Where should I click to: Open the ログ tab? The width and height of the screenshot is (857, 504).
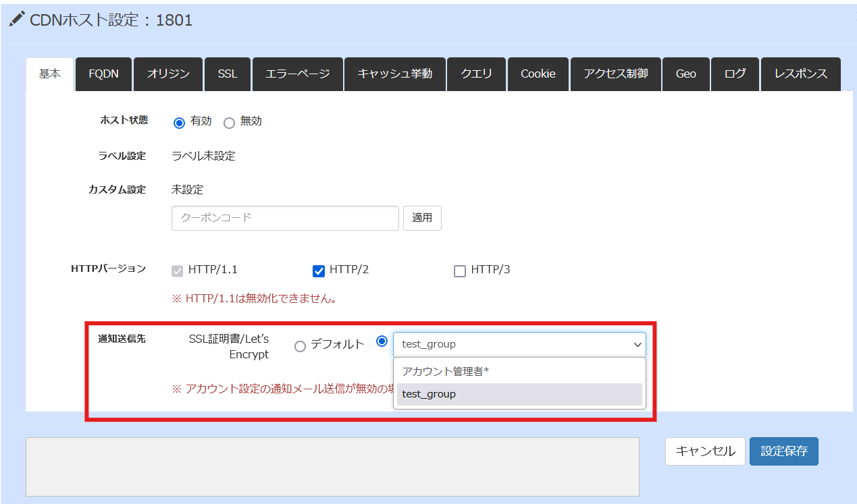pyautogui.click(x=735, y=74)
